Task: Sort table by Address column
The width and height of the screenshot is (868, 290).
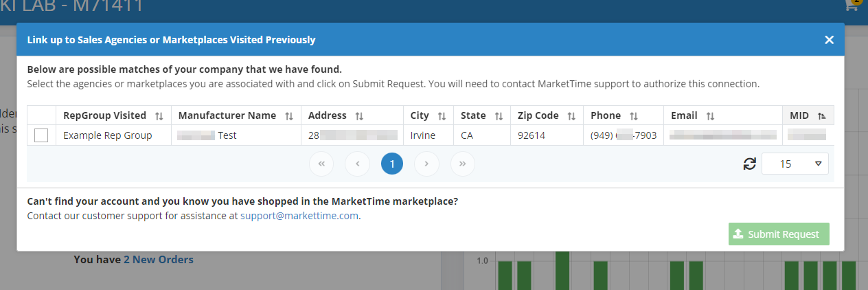Action: [x=359, y=116]
